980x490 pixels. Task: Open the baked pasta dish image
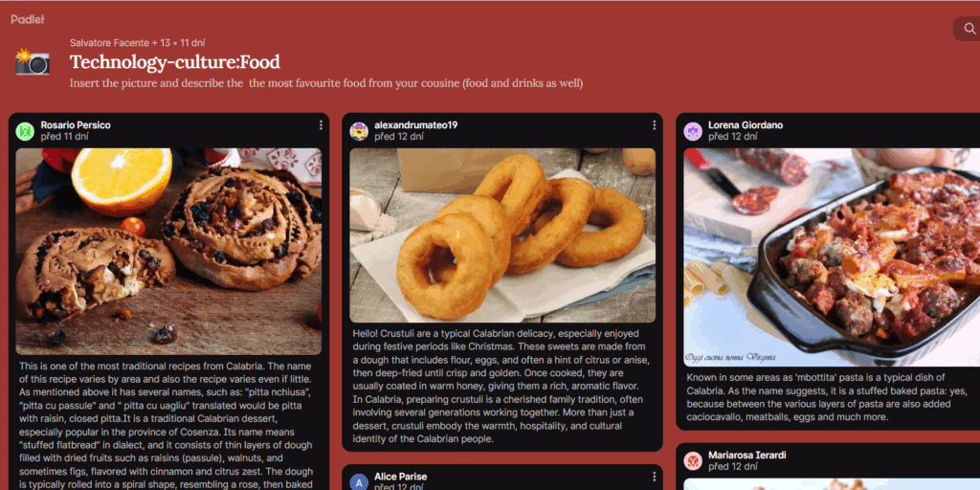832,256
